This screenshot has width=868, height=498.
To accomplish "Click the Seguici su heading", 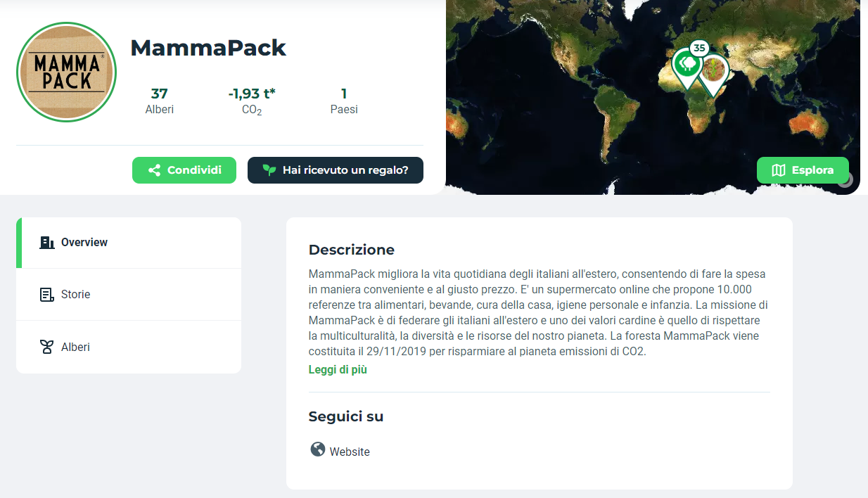I will (346, 416).
